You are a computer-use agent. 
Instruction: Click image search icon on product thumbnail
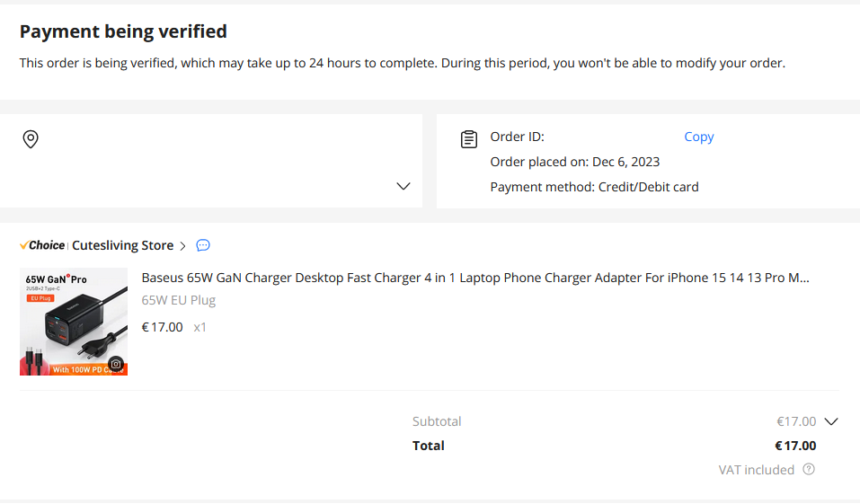tap(116, 364)
